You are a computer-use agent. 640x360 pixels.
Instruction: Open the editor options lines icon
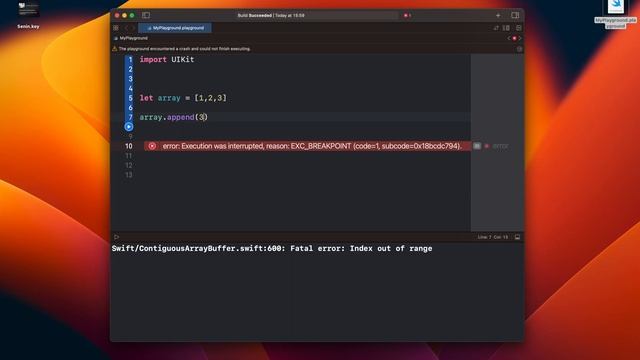[x=506, y=28]
